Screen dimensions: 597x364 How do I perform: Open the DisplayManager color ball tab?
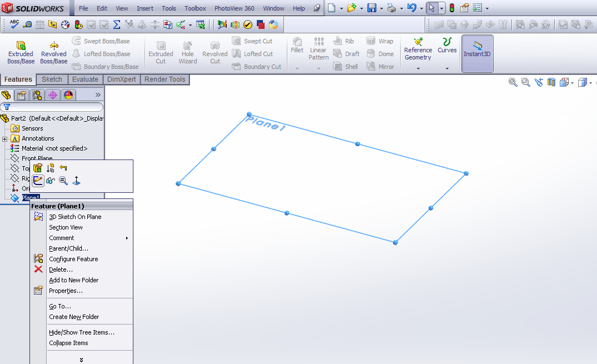click(x=68, y=95)
